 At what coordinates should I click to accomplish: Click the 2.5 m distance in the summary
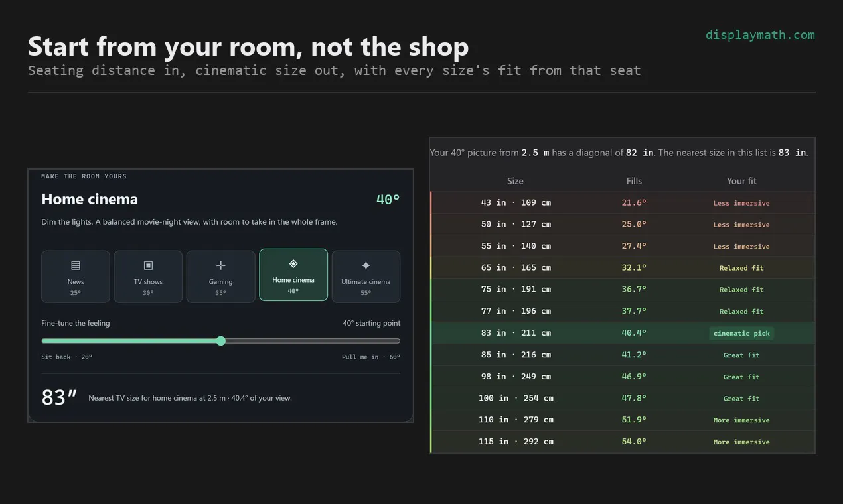(x=535, y=153)
